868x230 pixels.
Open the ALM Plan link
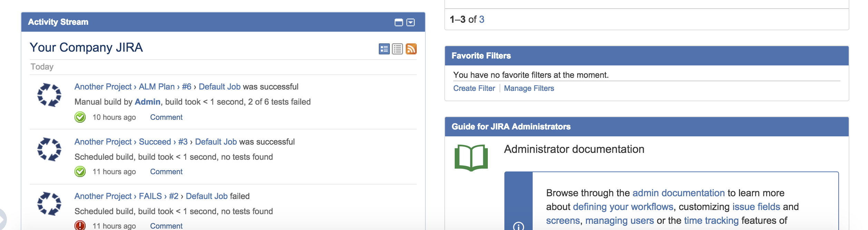point(157,87)
